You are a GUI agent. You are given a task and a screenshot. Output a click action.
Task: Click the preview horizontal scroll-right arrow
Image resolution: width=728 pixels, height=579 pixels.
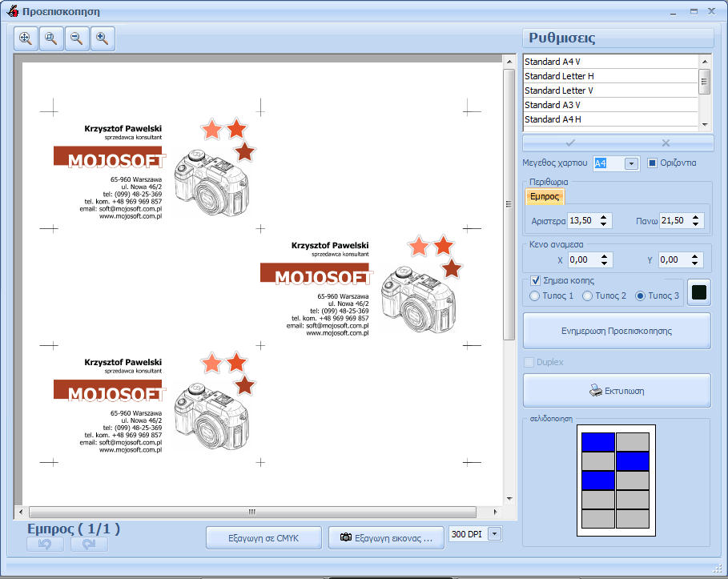click(x=496, y=512)
